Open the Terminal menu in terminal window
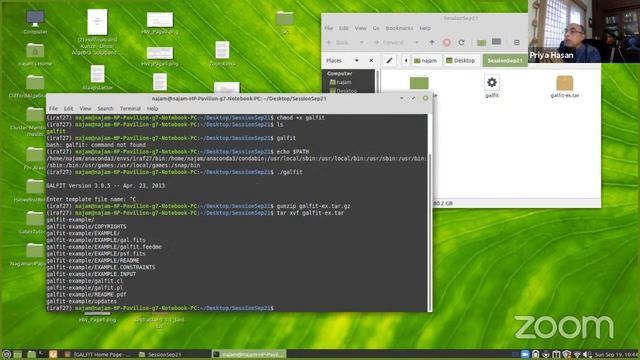 click(130, 109)
